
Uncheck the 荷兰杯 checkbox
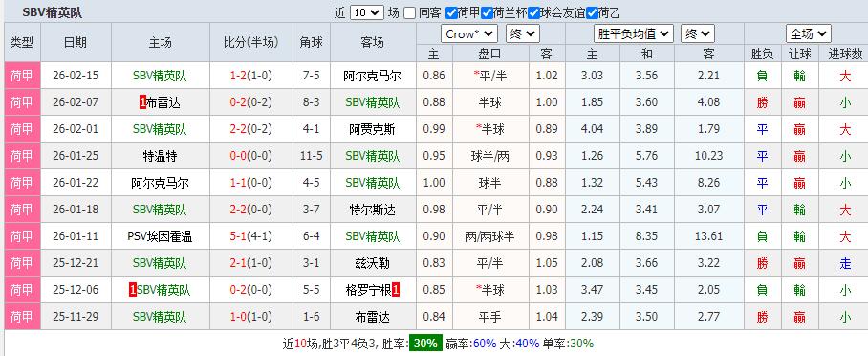pos(487,12)
